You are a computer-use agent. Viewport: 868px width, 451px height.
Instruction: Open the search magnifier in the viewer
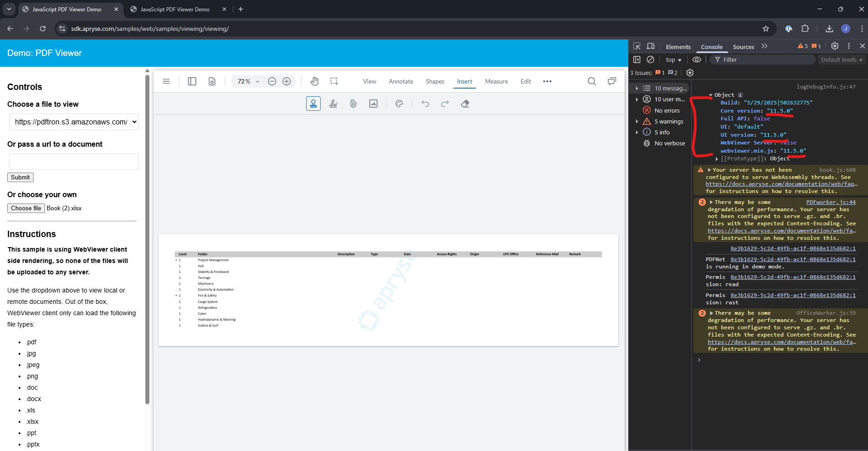592,81
